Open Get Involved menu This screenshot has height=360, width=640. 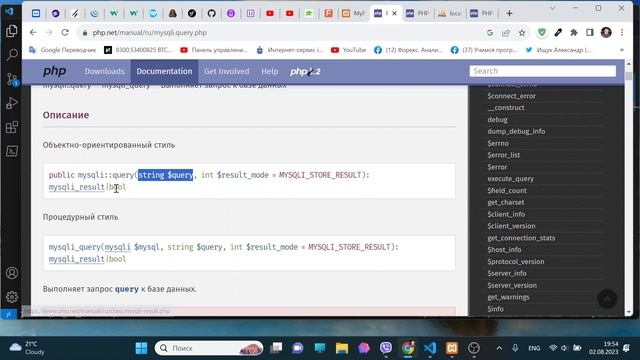pos(227,71)
